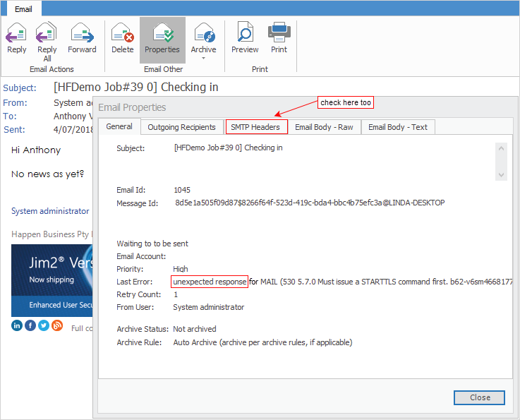This screenshot has height=420, width=520.
Task: Print the email using printer icon
Action: point(279,38)
